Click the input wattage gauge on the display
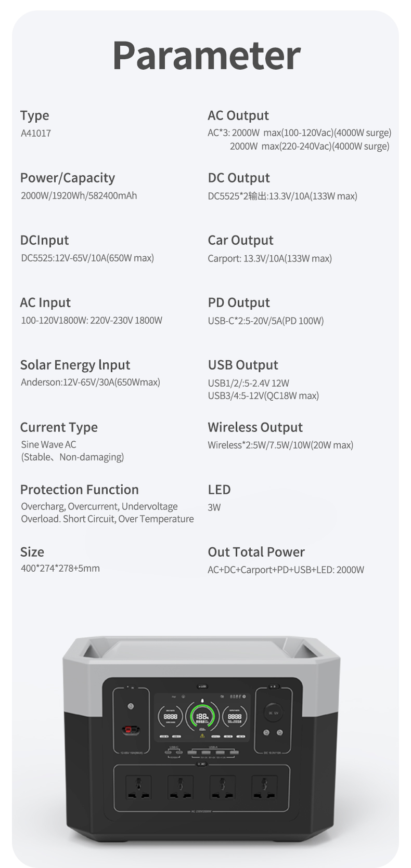 pyautogui.click(x=170, y=716)
